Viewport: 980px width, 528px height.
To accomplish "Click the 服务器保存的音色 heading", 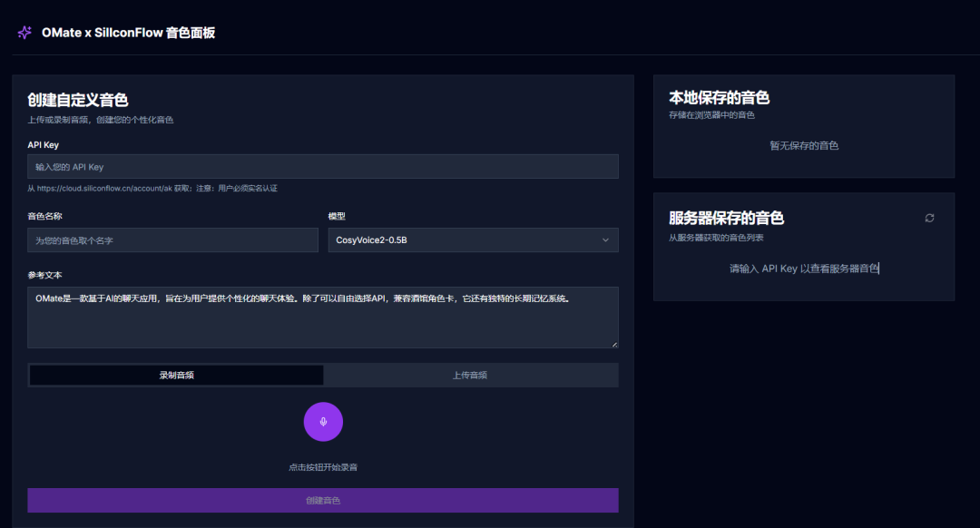I will pos(726,218).
